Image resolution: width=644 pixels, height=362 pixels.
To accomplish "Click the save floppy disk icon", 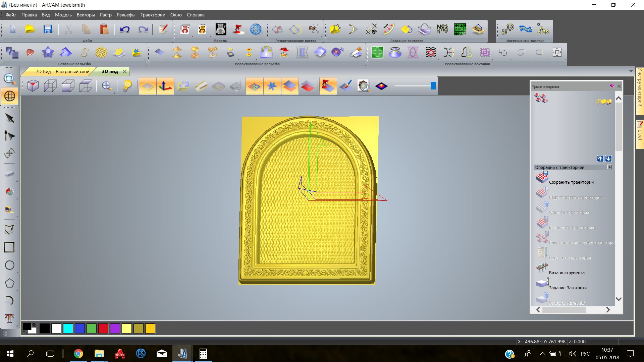I will point(48,29).
